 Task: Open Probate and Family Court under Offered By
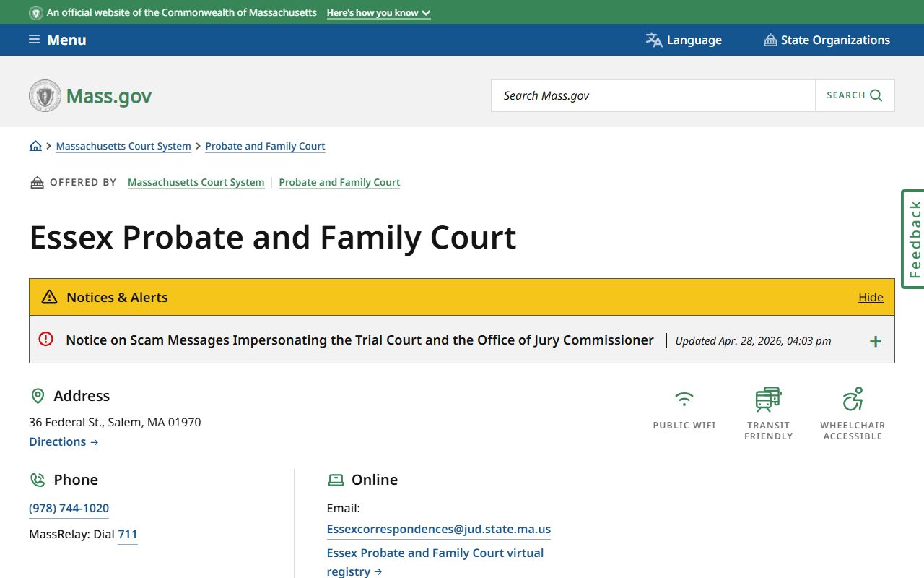click(x=339, y=182)
